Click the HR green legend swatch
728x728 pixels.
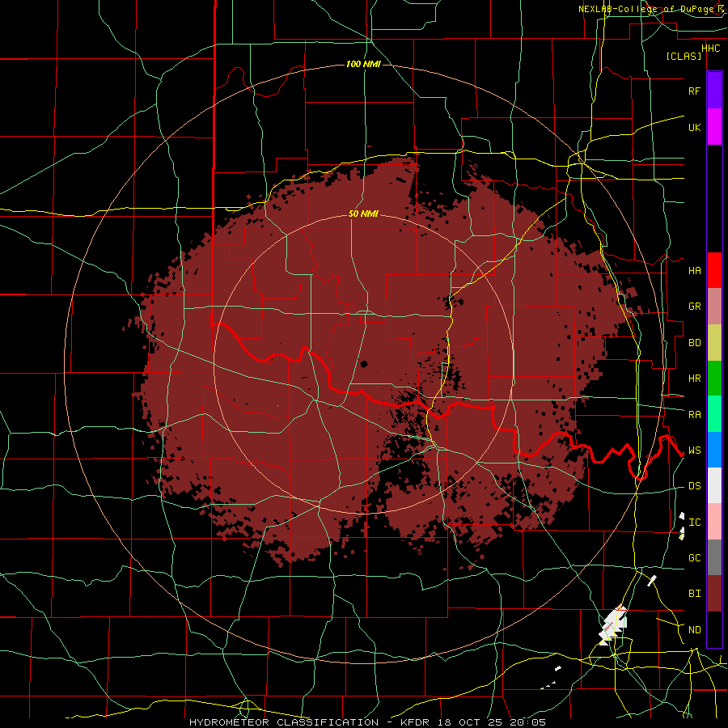(x=714, y=379)
